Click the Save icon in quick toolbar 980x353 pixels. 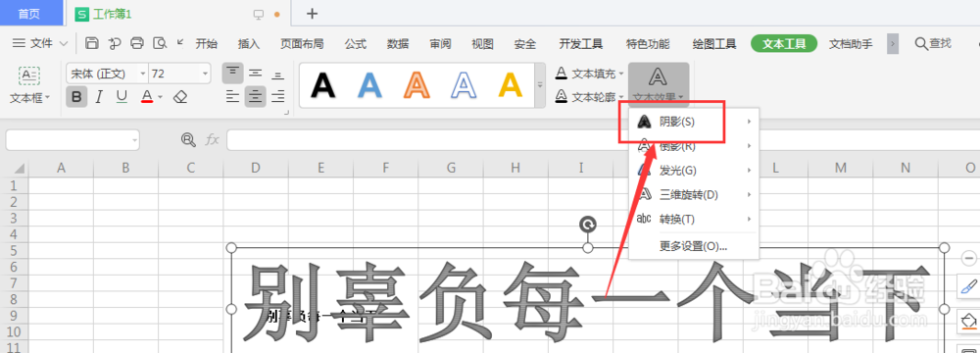[92, 43]
